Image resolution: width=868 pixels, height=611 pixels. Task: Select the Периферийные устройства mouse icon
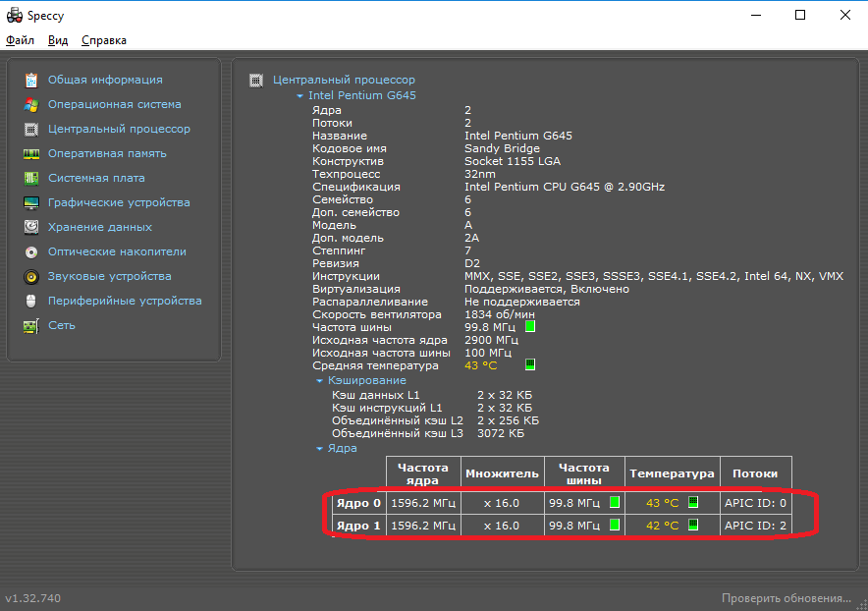[31, 301]
